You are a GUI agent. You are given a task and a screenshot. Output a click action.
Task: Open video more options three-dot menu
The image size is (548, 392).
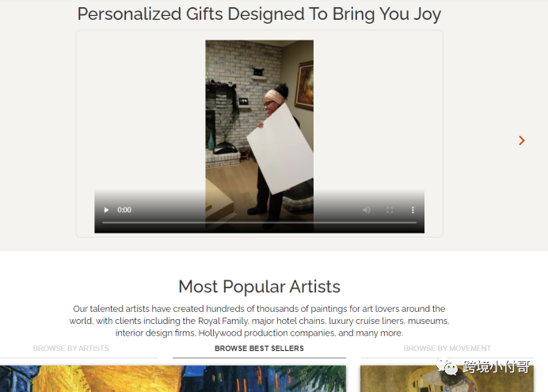(413, 210)
